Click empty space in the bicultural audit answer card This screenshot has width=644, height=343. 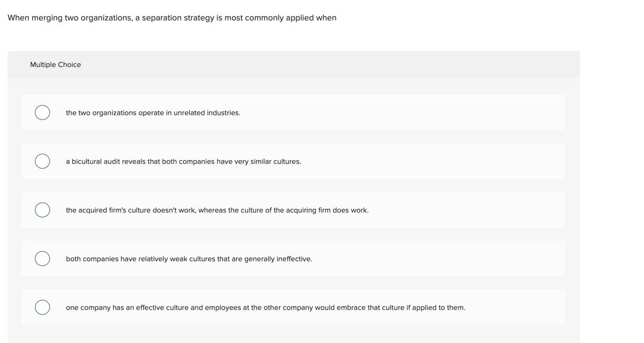coord(429,161)
